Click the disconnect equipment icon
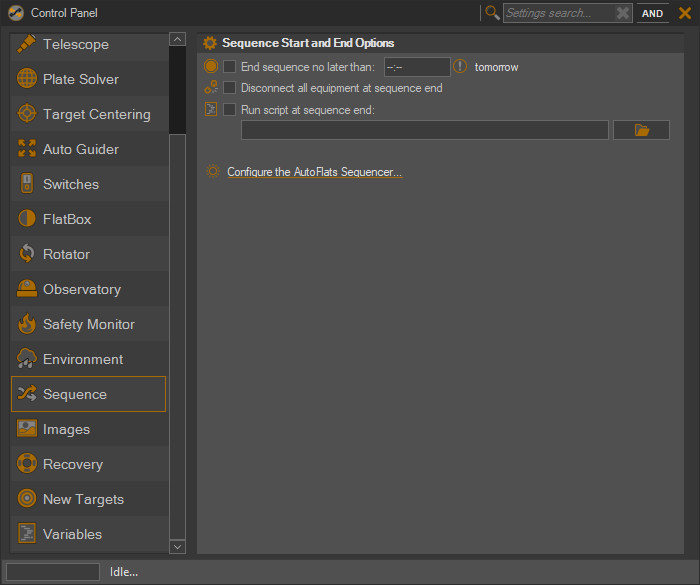The height and width of the screenshot is (585, 700). click(211, 87)
